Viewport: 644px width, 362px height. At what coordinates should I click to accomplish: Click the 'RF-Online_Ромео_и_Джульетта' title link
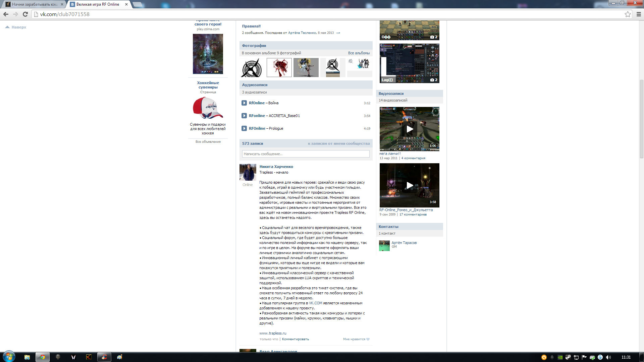[x=406, y=210]
